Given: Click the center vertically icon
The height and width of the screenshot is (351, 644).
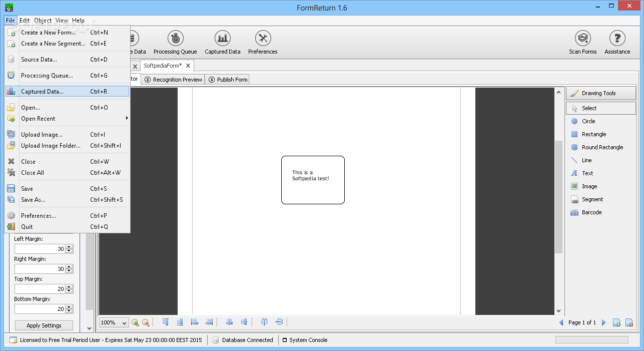Looking at the screenshot, I should [x=244, y=322].
